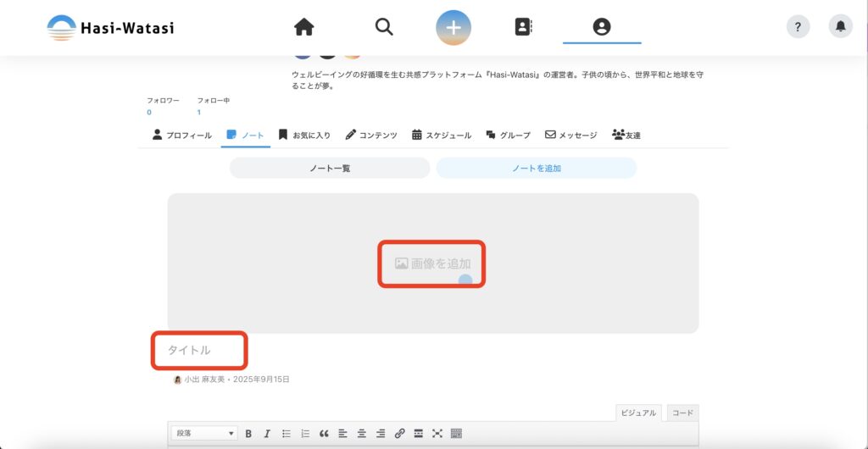This screenshot has height=449, width=868.
Task: Open help via the question mark icon
Action: [x=798, y=27]
